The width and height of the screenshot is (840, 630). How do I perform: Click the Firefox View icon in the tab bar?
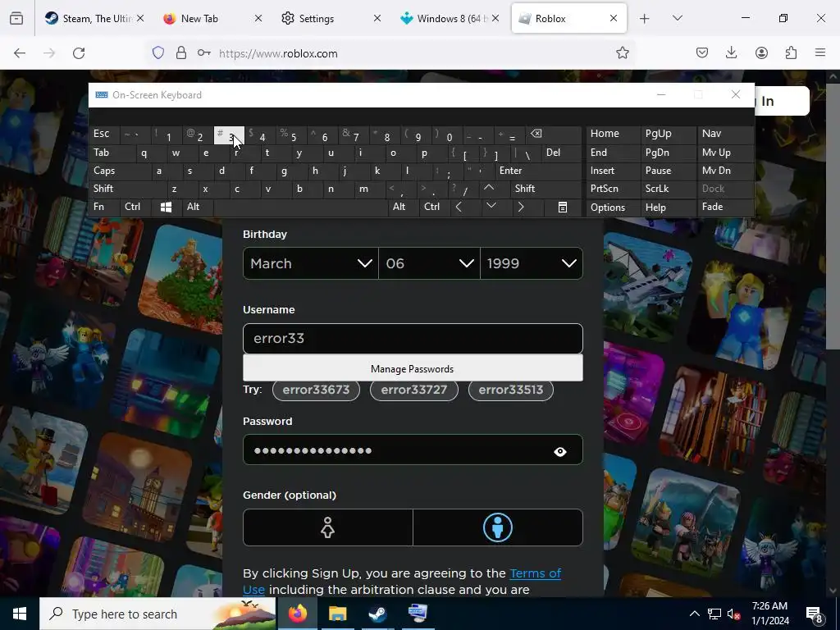point(16,18)
